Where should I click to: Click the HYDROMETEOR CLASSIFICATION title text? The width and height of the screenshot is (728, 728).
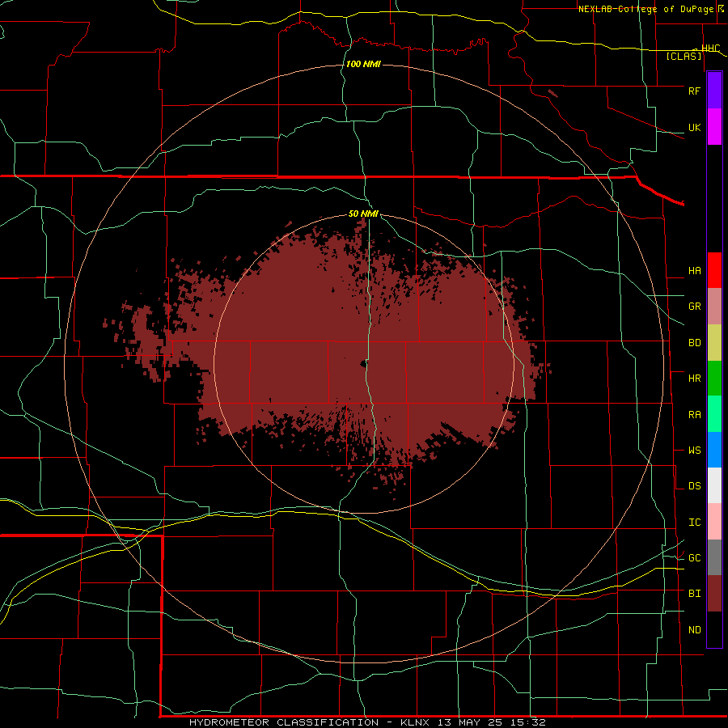284,722
